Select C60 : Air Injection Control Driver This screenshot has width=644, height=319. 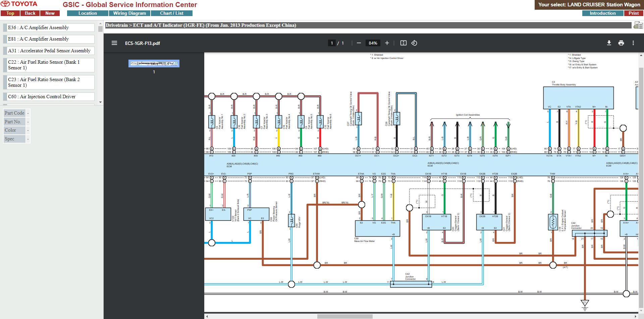pyautogui.click(x=49, y=97)
